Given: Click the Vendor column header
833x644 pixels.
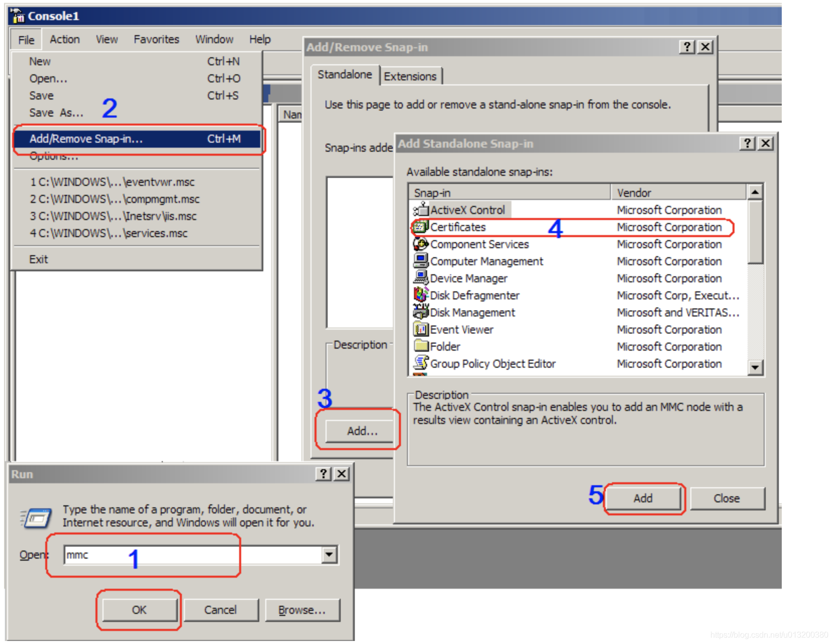Looking at the screenshot, I should click(x=679, y=192).
